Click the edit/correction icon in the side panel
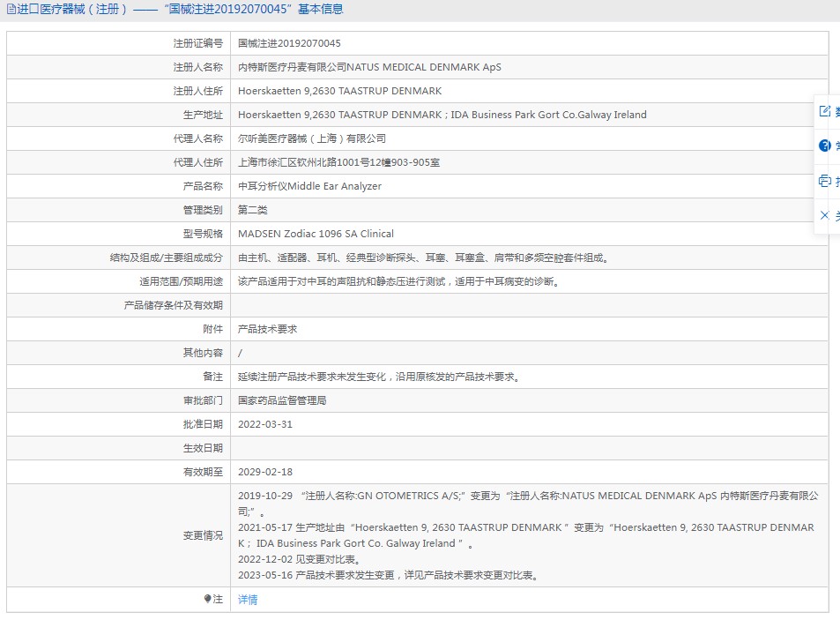840x620 pixels. tap(825, 111)
